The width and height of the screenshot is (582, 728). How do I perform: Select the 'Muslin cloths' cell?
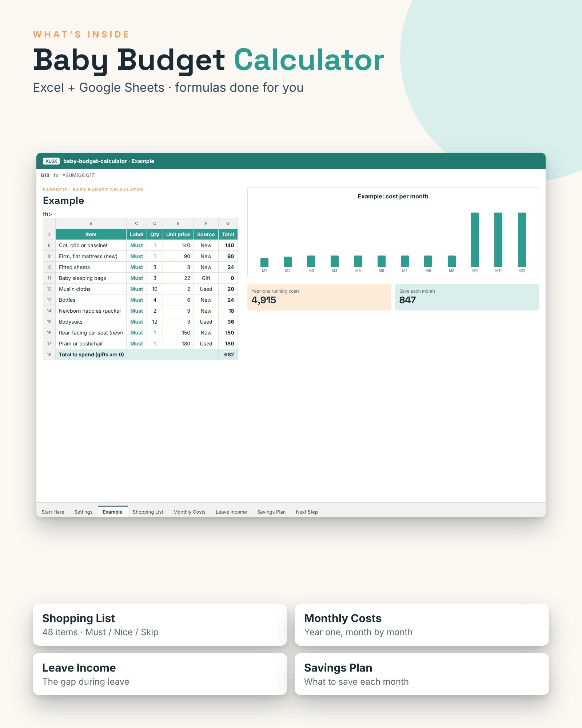click(x=91, y=289)
